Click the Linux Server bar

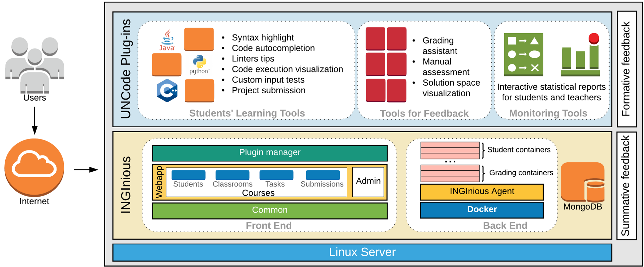coord(362,252)
